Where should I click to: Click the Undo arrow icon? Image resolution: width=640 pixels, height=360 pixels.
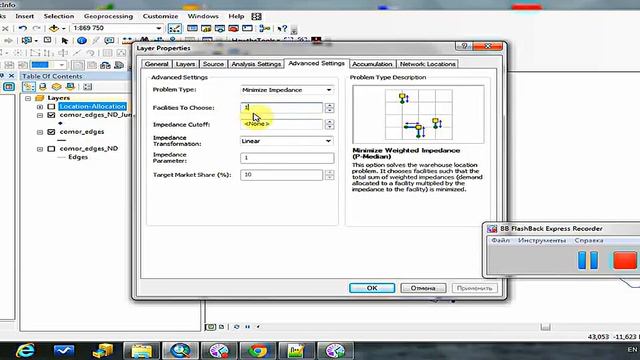(23, 28)
